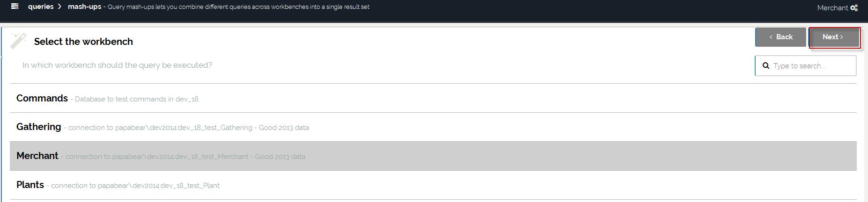Click the magic wand icon
Viewport: 868px width, 202px height.
(x=18, y=41)
